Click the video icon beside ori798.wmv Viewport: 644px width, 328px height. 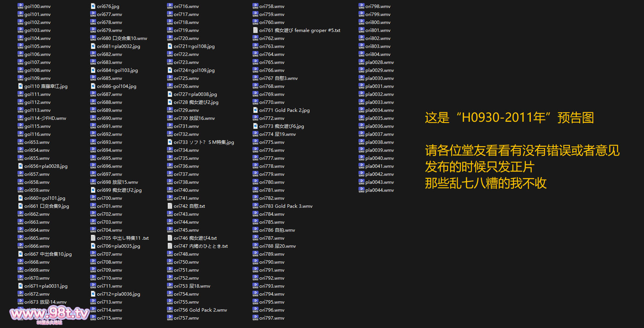pos(362,6)
